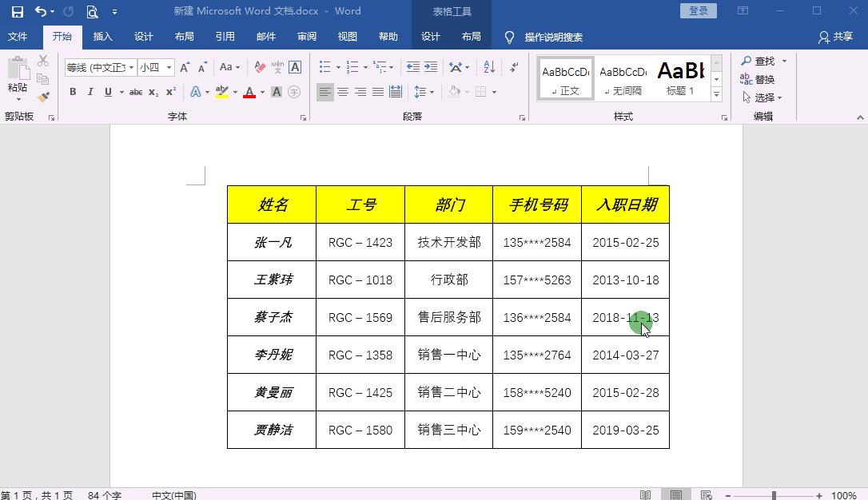Switch to the 插入 ribbon tab
The image size is (868, 500).
click(102, 36)
